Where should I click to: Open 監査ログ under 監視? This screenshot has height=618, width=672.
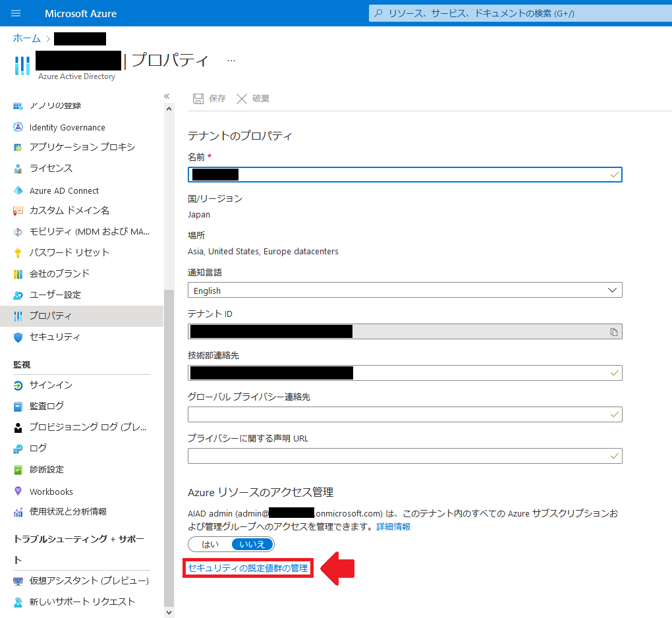[x=47, y=406]
